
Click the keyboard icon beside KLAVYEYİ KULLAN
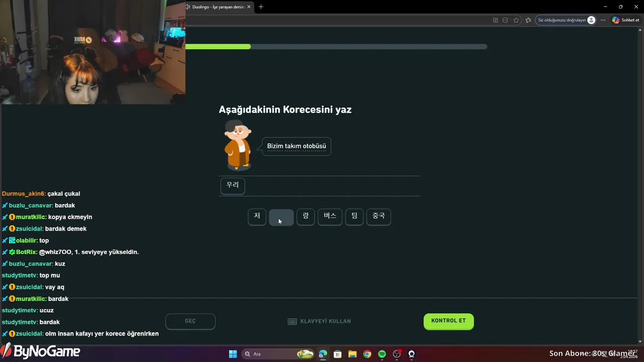click(x=292, y=321)
